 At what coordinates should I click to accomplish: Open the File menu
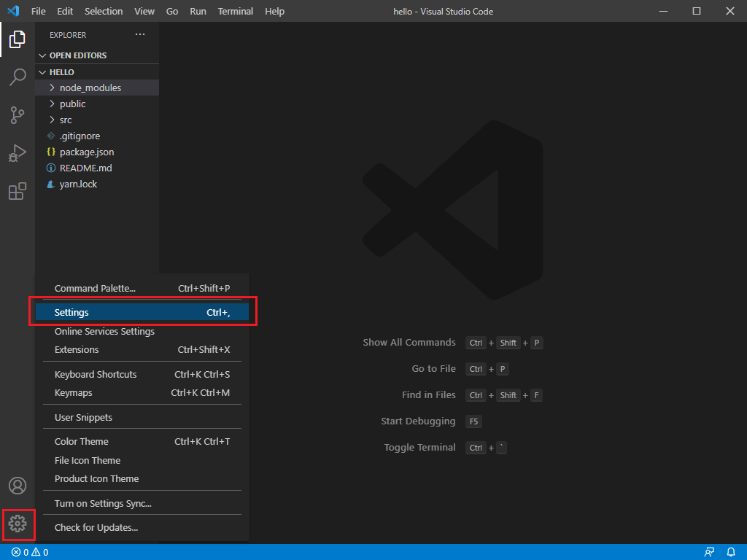coord(38,11)
